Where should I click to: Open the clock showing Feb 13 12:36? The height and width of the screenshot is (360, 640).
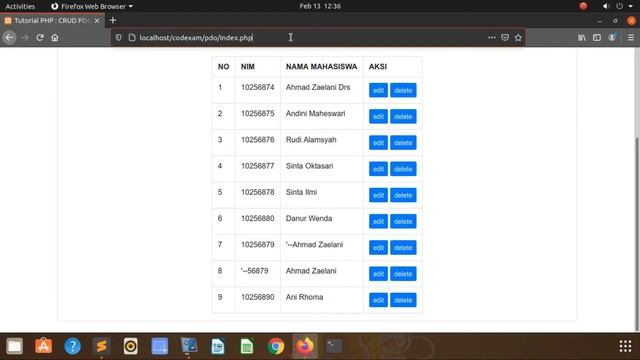[x=320, y=6]
